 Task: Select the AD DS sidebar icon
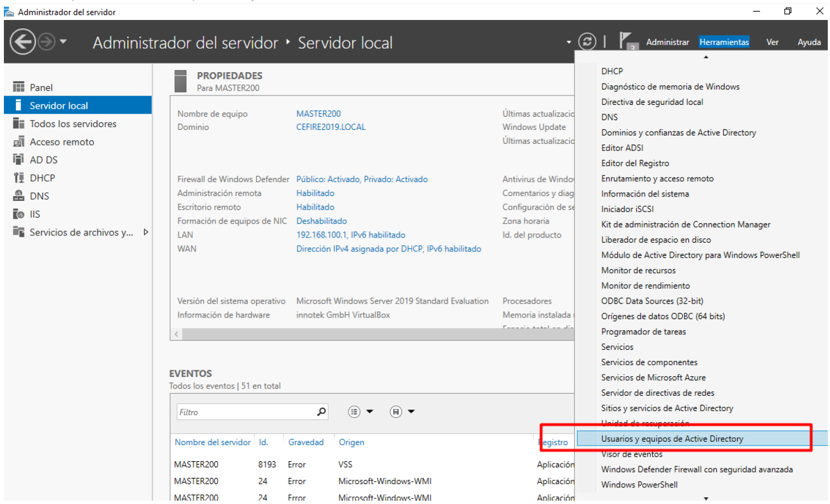(x=19, y=160)
